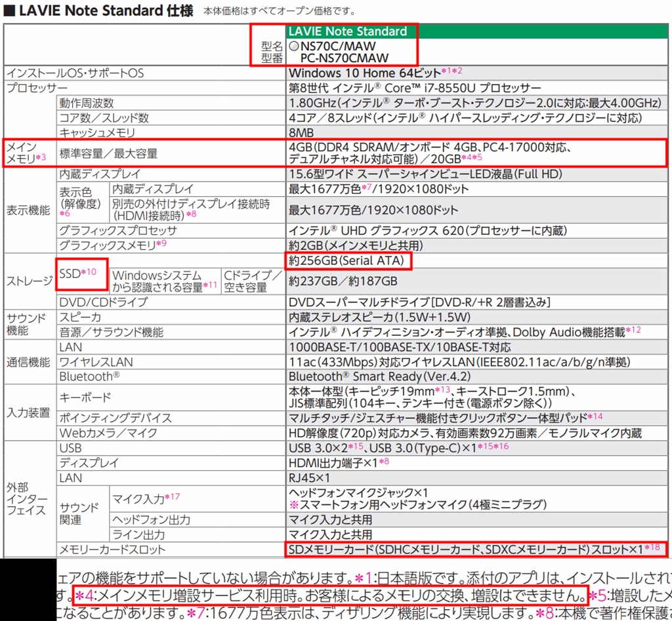Click the 'ポインティングデバイス' label

(x=115, y=418)
